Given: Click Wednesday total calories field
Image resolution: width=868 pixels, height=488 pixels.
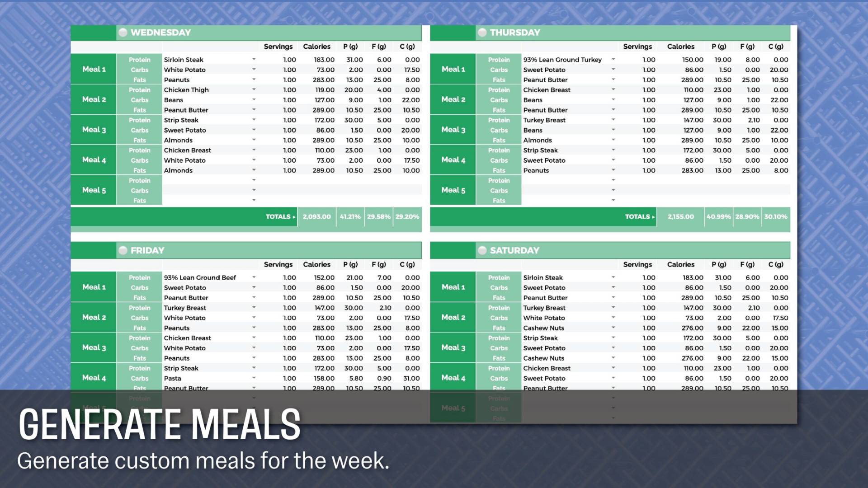Looking at the screenshot, I should coord(316,216).
